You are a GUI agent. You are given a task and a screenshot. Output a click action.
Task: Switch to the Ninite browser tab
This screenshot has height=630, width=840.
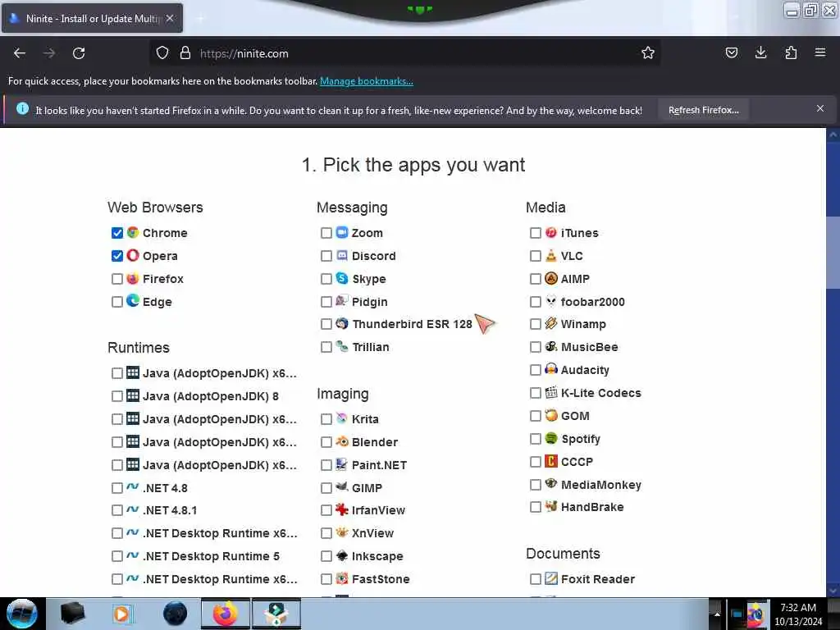[92, 18]
